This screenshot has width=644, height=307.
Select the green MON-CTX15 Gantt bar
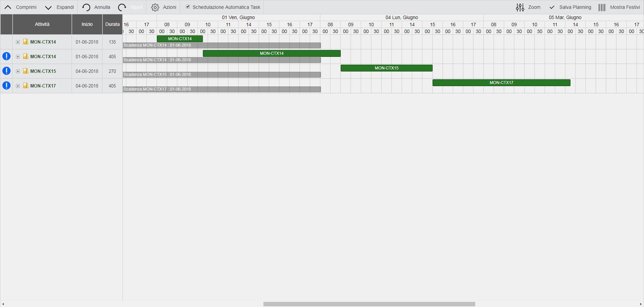(x=386, y=68)
